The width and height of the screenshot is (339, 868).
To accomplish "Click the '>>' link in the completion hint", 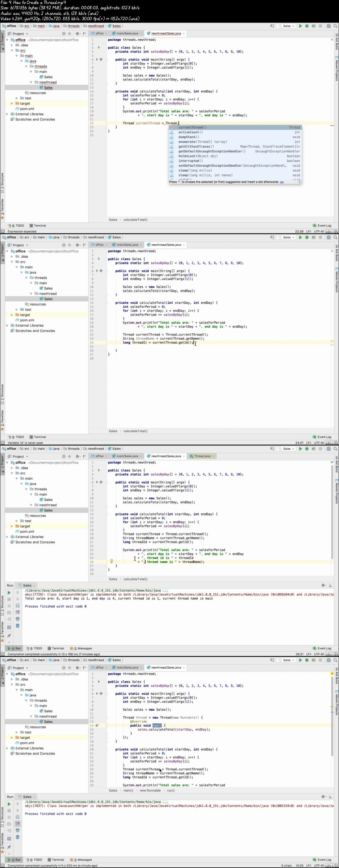I will [282, 182].
